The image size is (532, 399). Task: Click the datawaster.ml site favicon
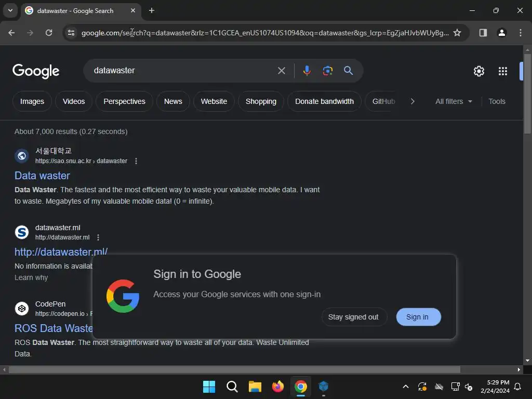click(22, 232)
